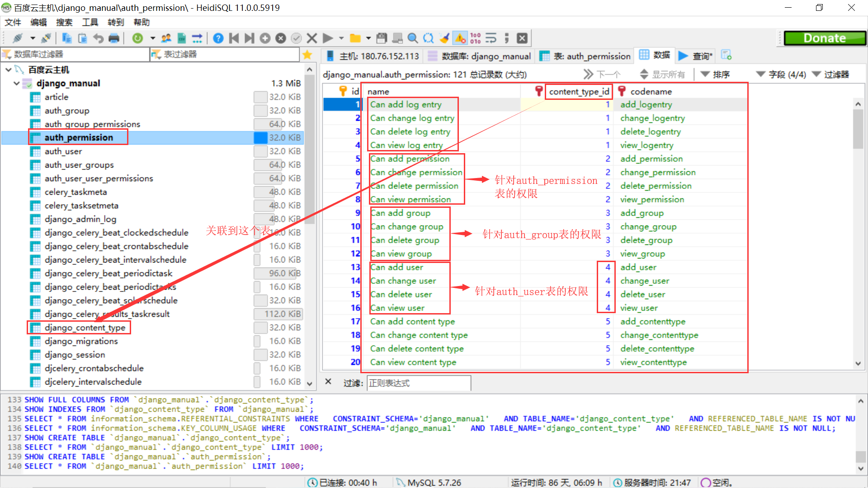Focus the 数据库过滤器 filter field
The image size is (868, 488).
[75, 54]
